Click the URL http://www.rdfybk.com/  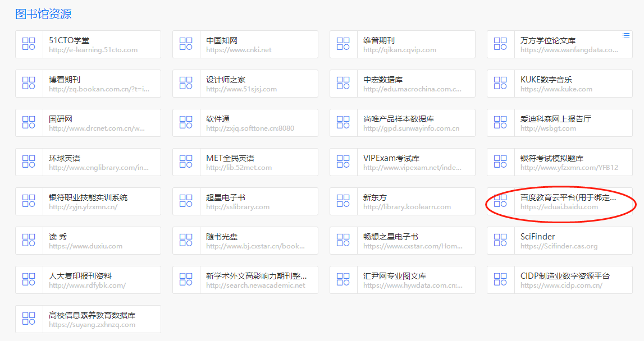(88, 285)
